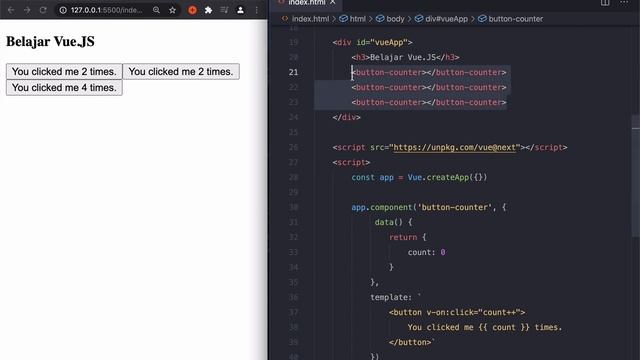Click first 'You clicked me 2 times.' button
The image size is (640, 360).
click(64, 71)
